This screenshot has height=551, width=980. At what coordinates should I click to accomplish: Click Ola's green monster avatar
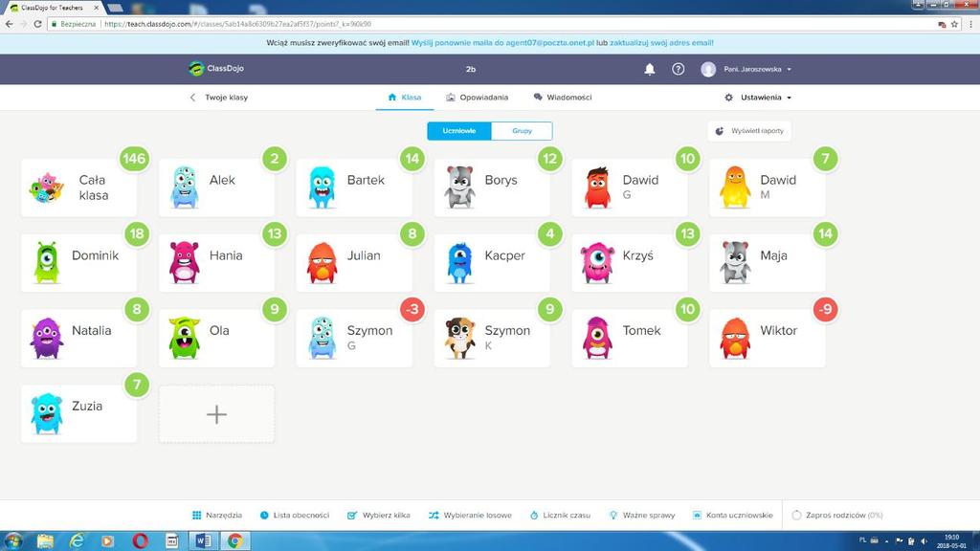[x=185, y=338]
